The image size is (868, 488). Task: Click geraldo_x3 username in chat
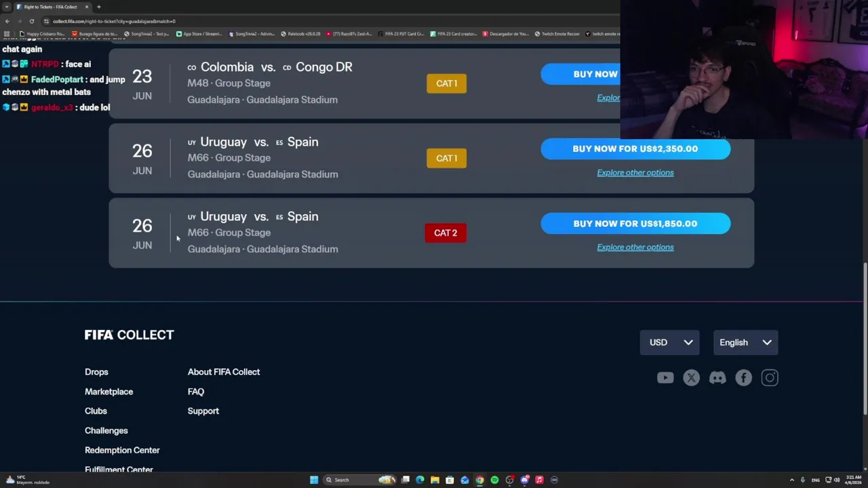(52, 107)
